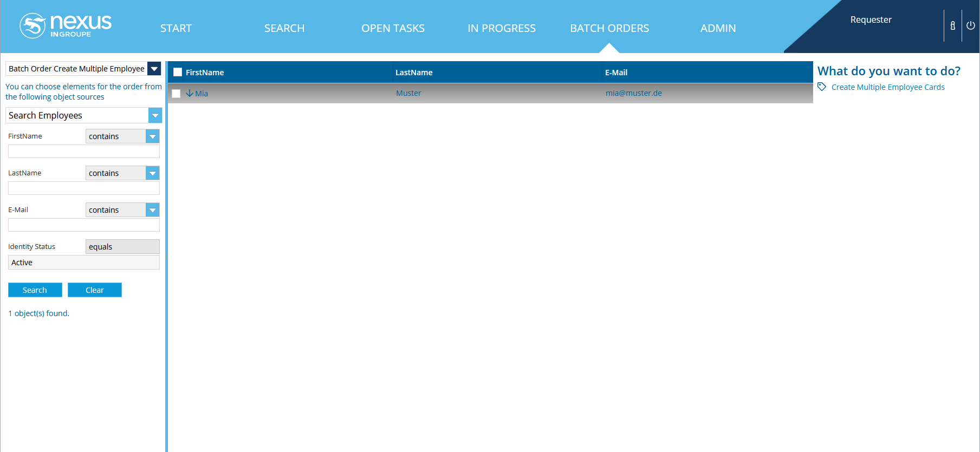Focus the FirstName text input field

[x=84, y=152]
